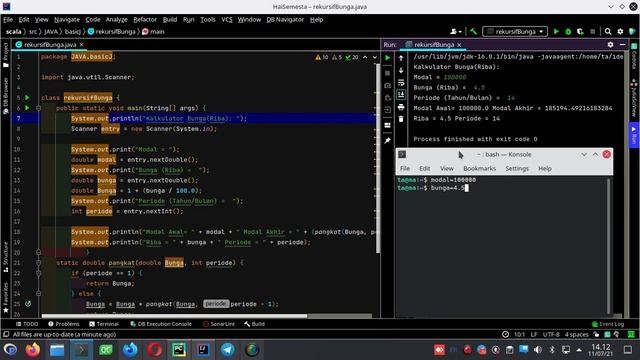Stop process in Run panel
Screen dimensions: 640x360
tap(387, 73)
